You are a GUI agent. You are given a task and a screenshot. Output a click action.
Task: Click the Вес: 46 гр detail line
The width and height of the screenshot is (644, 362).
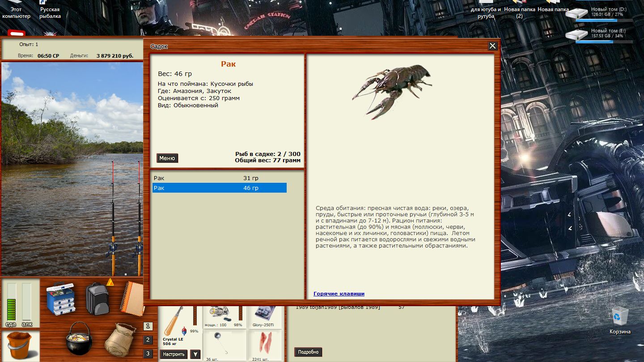[x=175, y=74]
